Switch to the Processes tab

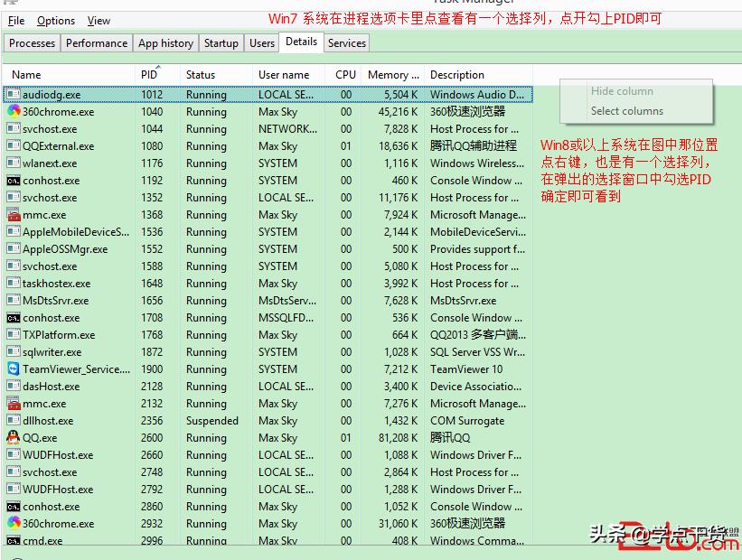pyautogui.click(x=32, y=42)
